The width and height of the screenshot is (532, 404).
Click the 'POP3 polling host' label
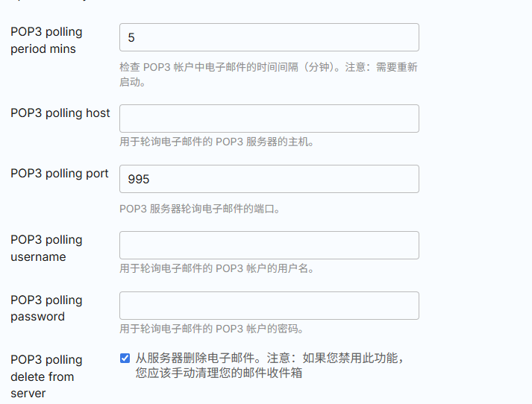pos(60,113)
